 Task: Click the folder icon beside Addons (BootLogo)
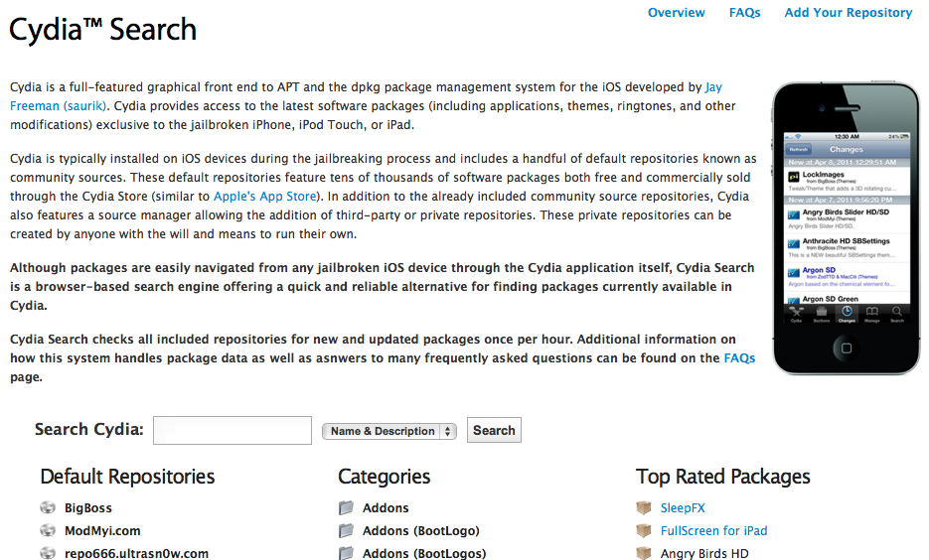[x=346, y=530]
